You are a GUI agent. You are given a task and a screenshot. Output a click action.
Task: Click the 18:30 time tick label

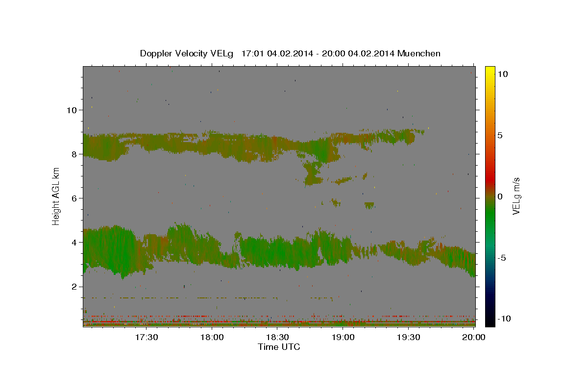click(x=277, y=338)
